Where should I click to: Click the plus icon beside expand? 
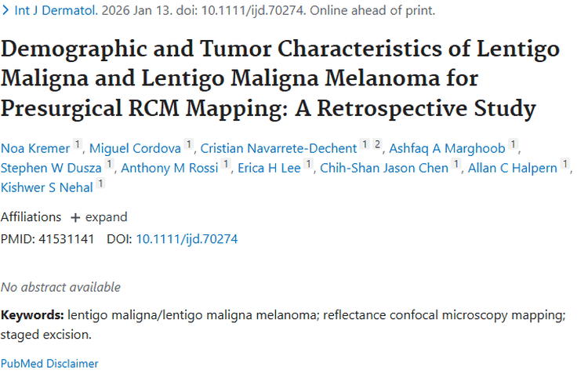(x=75, y=218)
